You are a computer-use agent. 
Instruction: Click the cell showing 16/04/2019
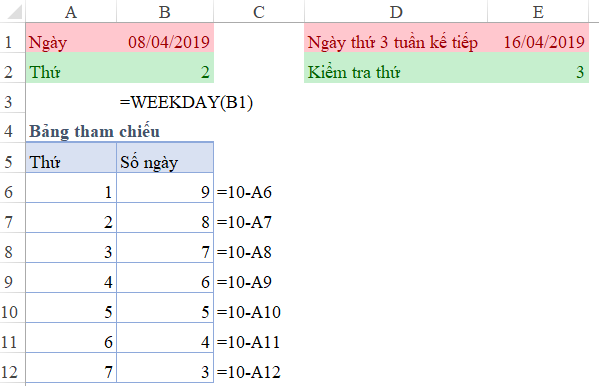pos(538,42)
